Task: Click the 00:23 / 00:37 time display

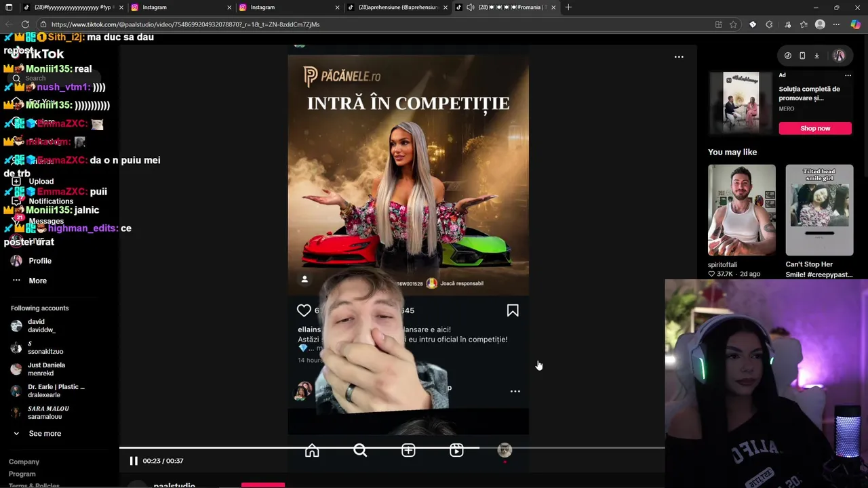Action: [163, 461]
